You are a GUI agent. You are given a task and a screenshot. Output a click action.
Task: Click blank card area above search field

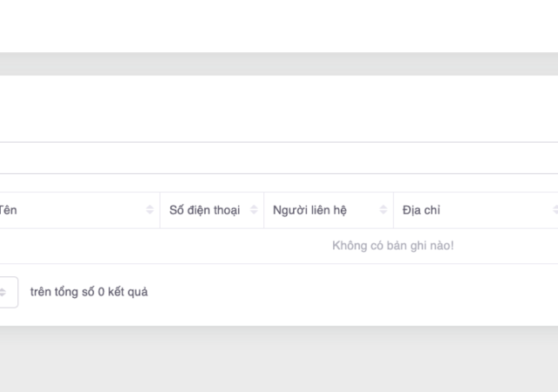(x=279, y=109)
